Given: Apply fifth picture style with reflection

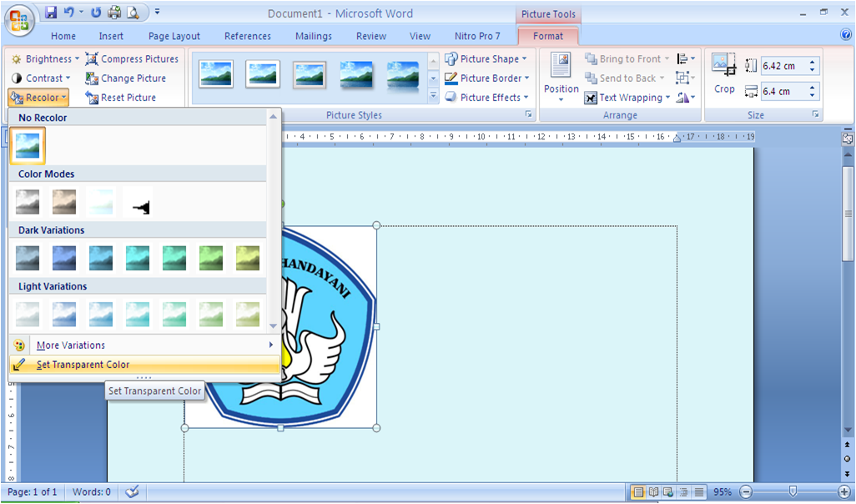Looking at the screenshot, I should (403, 74).
